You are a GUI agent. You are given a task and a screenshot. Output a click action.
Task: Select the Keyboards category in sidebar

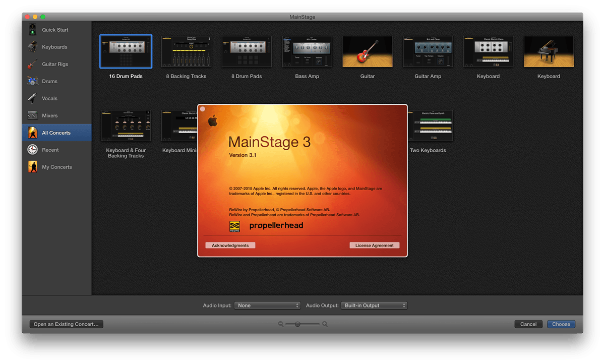56,47
